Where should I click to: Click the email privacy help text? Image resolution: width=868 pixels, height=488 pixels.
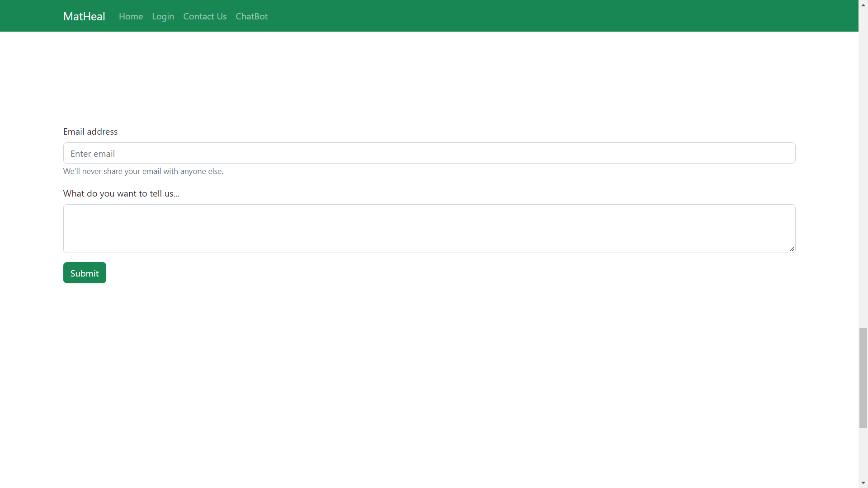(x=143, y=171)
